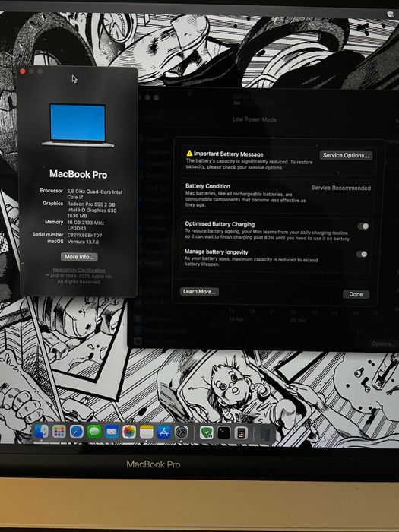
Task: Open the App Store from the Dock
Action: 164,432
